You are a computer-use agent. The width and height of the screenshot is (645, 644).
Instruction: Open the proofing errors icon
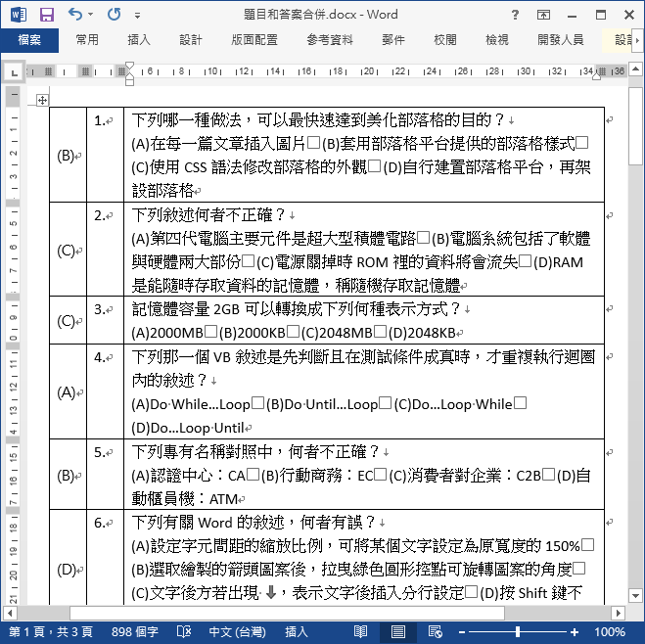click(x=184, y=631)
